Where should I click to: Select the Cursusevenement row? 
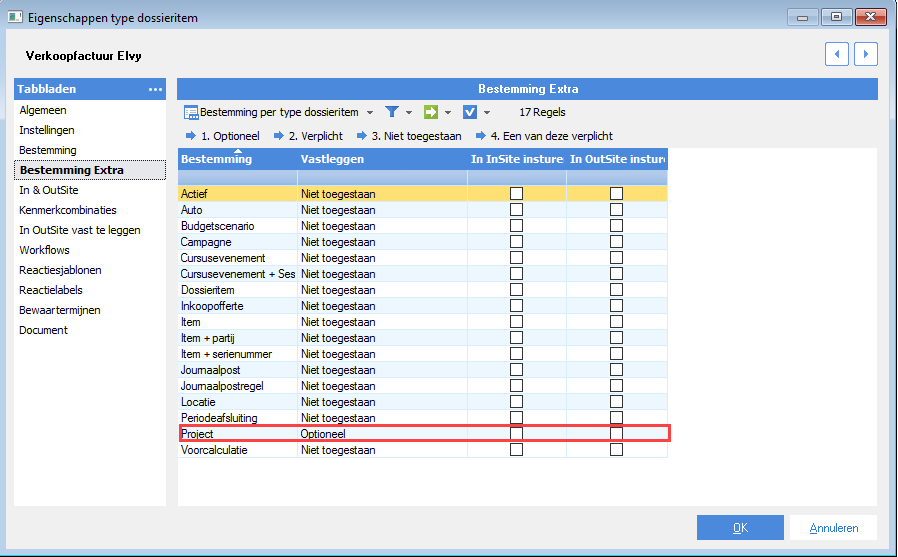423,258
